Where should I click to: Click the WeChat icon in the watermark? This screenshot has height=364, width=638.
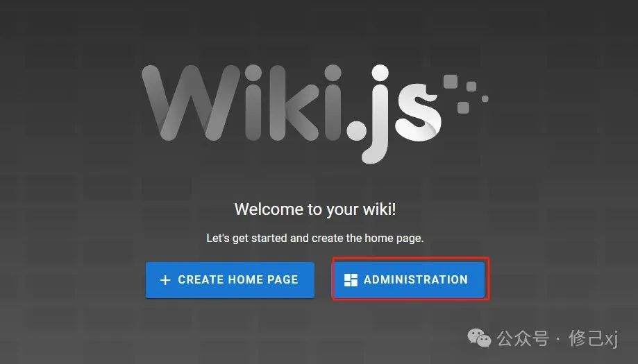point(479,338)
